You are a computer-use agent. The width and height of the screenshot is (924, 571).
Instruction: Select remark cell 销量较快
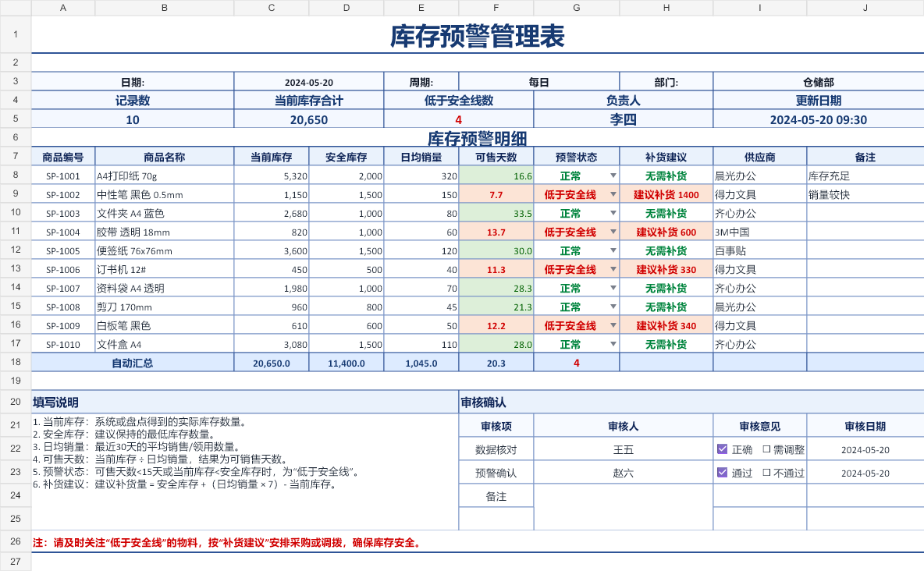865,194
